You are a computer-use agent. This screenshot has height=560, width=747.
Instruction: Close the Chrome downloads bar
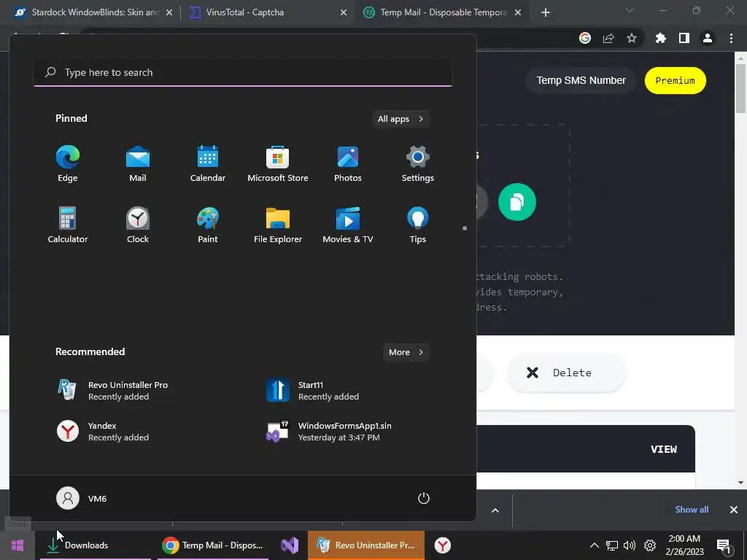(734, 510)
